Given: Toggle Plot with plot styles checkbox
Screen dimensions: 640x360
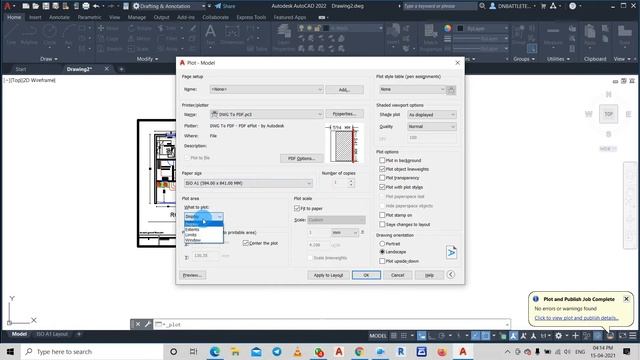Looking at the screenshot, I should (382, 187).
